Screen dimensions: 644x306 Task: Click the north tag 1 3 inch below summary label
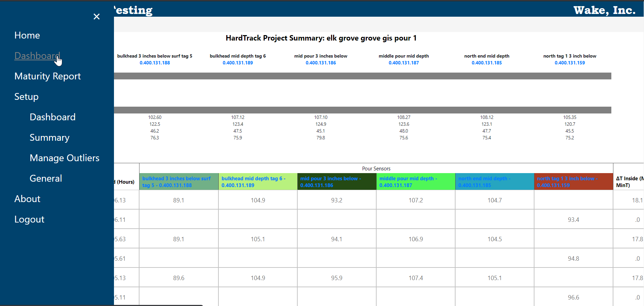tap(570, 56)
